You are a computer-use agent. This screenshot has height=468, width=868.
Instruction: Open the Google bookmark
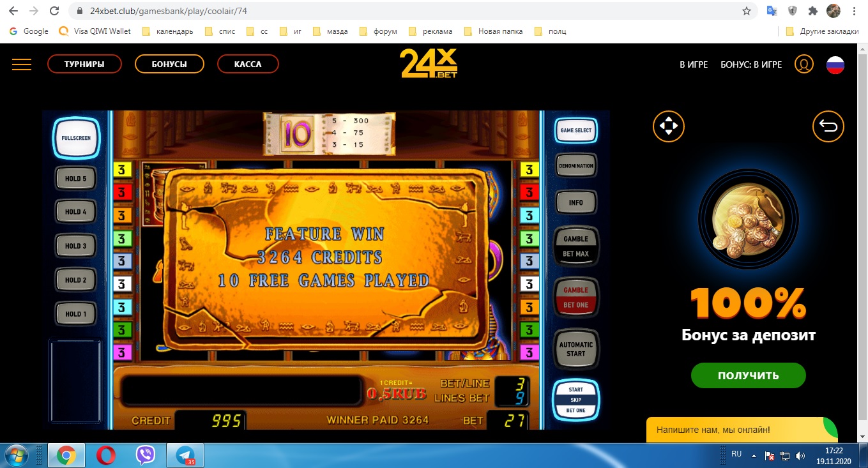29,31
